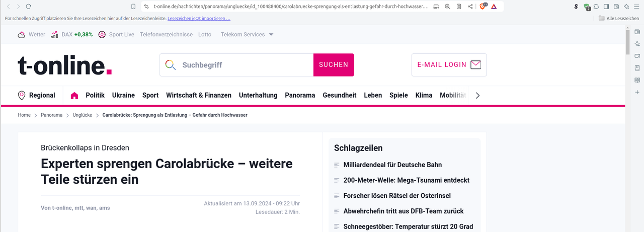
Task: Open the green extension icon with badge 2
Action: point(587,7)
